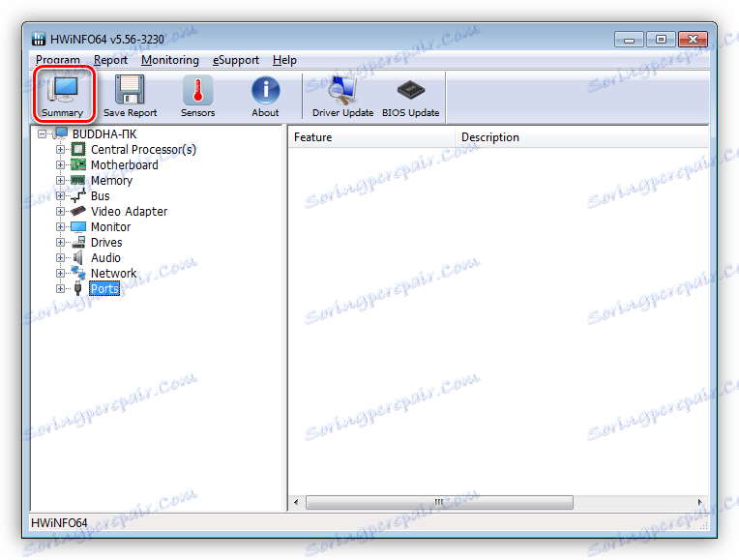Expand the Ports node

pos(60,288)
